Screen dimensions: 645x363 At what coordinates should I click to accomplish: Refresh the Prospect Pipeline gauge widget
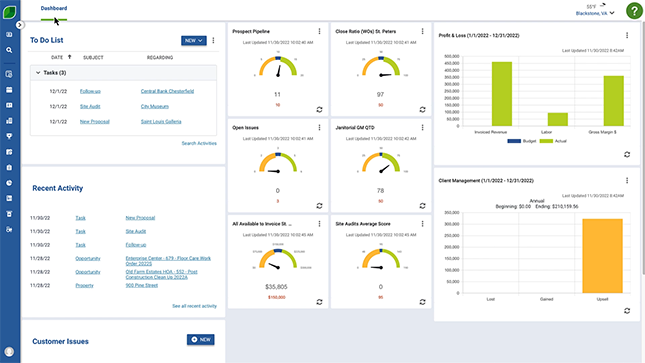[x=319, y=109]
